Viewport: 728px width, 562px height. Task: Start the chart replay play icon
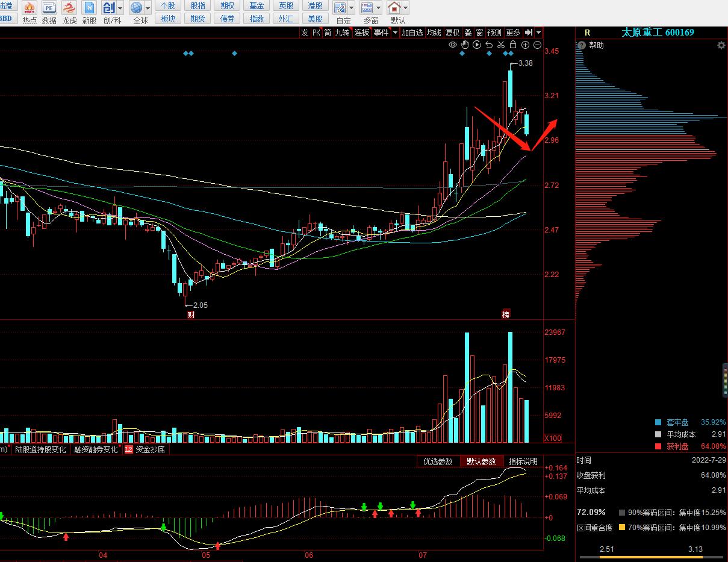477,45
